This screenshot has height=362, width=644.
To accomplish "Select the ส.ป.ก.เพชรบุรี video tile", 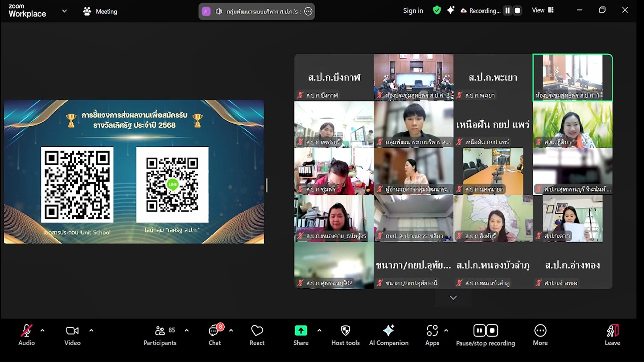I will 334,124.
